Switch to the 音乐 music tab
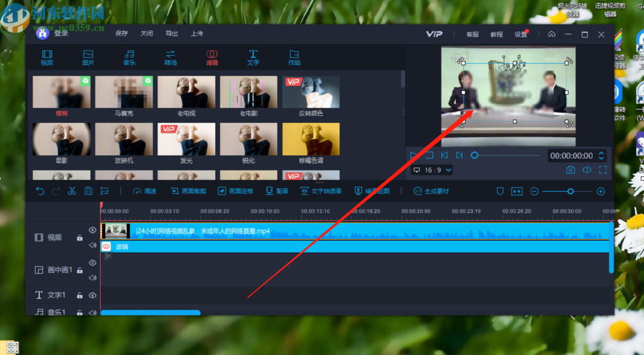This screenshot has width=644, height=355. coord(129,58)
